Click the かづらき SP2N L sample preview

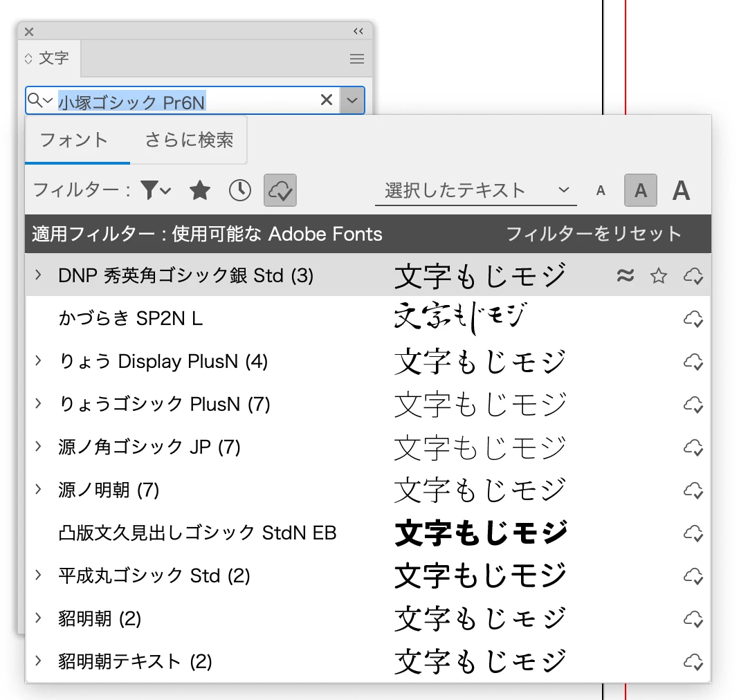460,318
